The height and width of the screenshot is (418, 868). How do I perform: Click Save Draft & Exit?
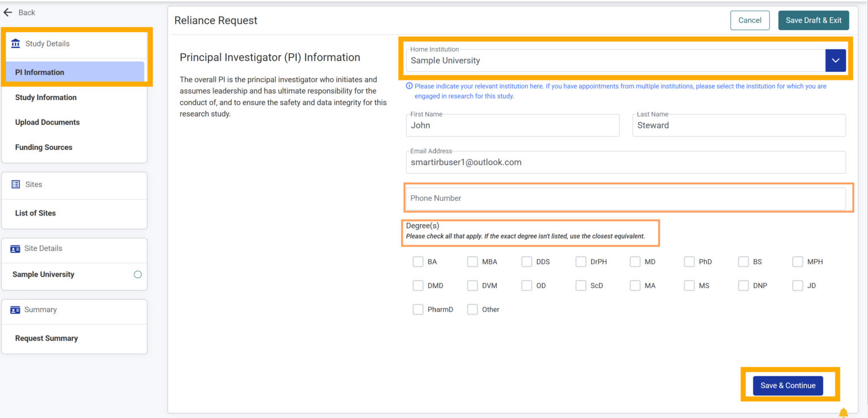click(813, 20)
